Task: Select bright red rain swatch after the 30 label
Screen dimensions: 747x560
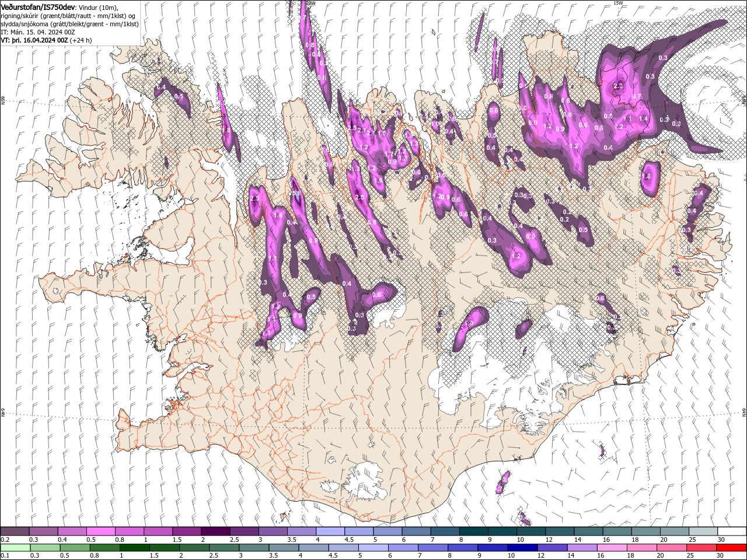Action: tap(731, 547)
